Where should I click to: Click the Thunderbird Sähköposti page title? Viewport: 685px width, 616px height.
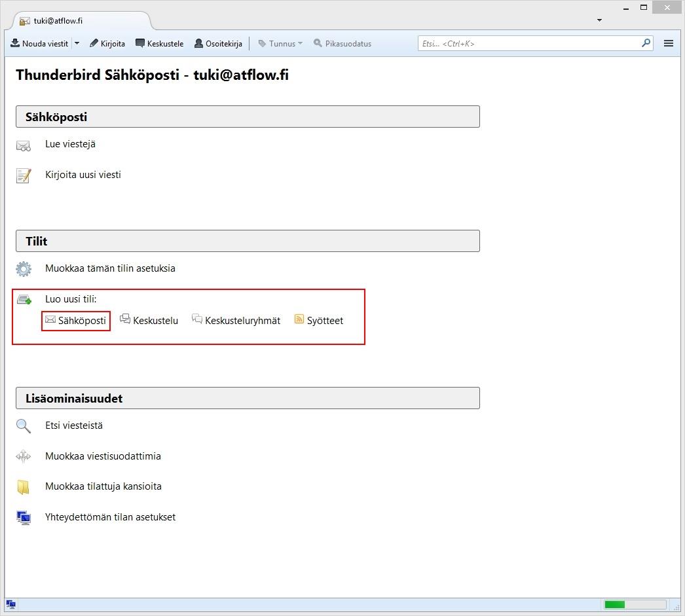click(x=152, y=75)
